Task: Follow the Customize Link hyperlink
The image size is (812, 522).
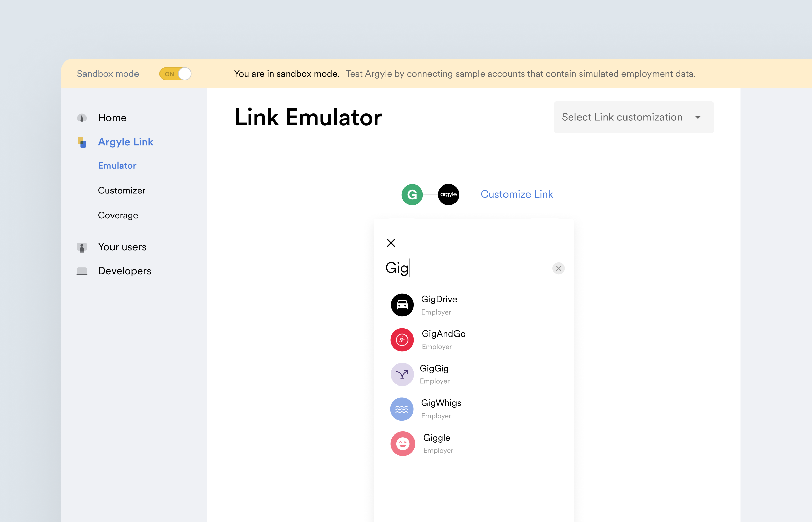Action: click(516, 194)
